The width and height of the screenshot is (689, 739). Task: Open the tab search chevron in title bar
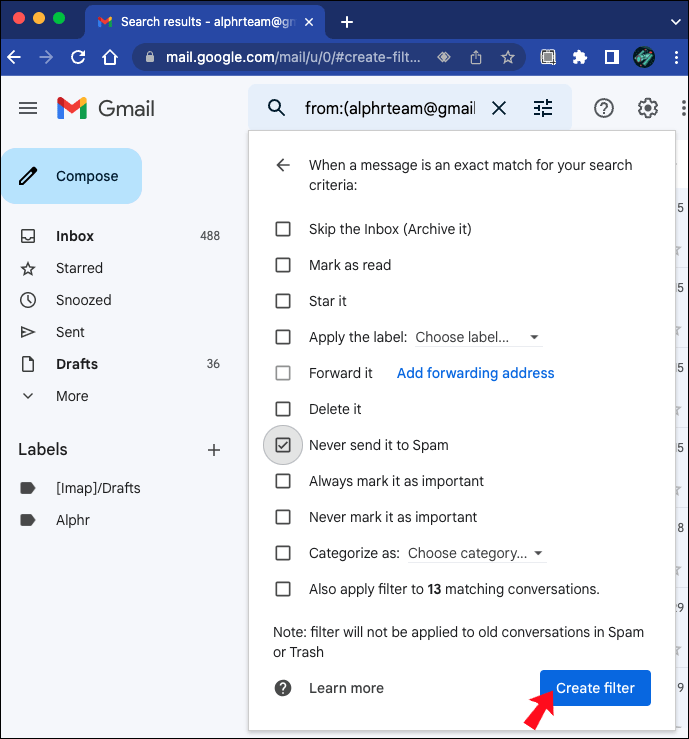coord(675,22)
